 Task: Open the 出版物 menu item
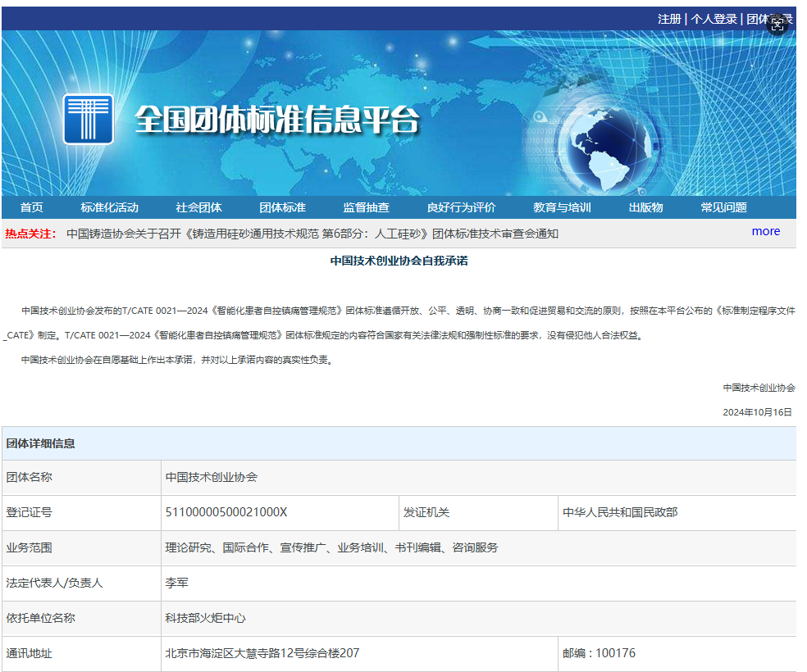click(x=646, y=207)
